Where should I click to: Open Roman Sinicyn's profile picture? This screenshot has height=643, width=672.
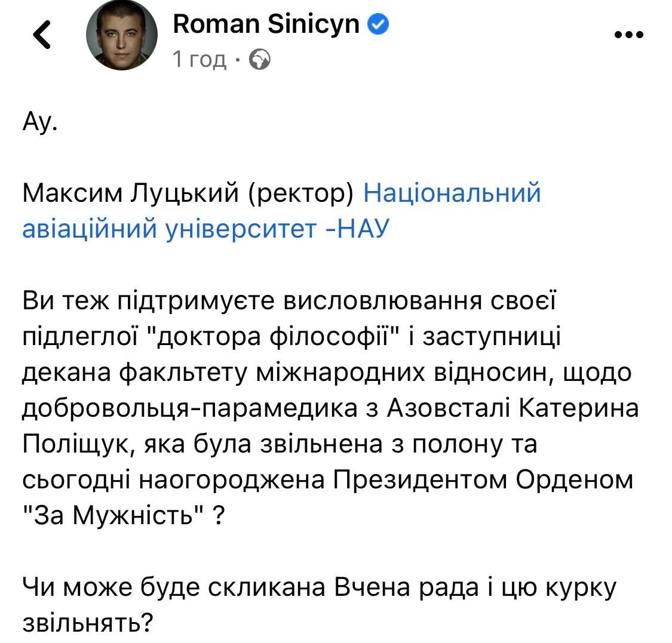[122, 40]
